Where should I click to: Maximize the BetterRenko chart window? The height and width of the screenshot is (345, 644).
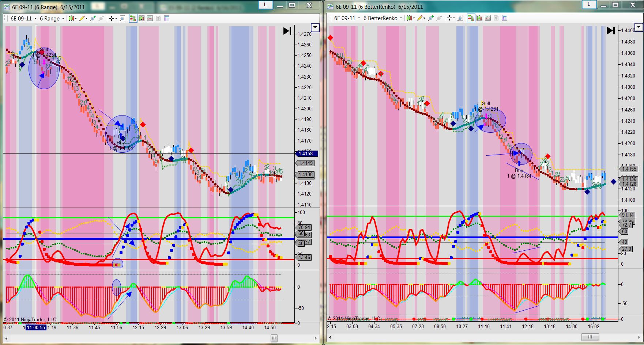tap(615, 5)
